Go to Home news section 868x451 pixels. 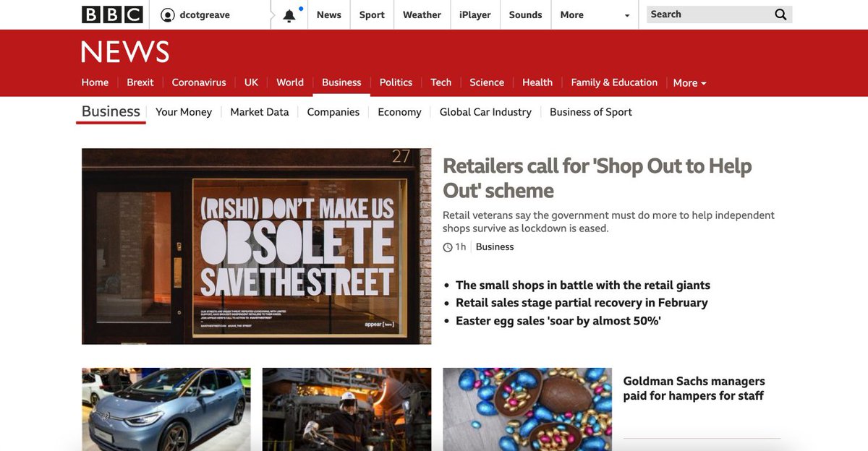point(95,82)
